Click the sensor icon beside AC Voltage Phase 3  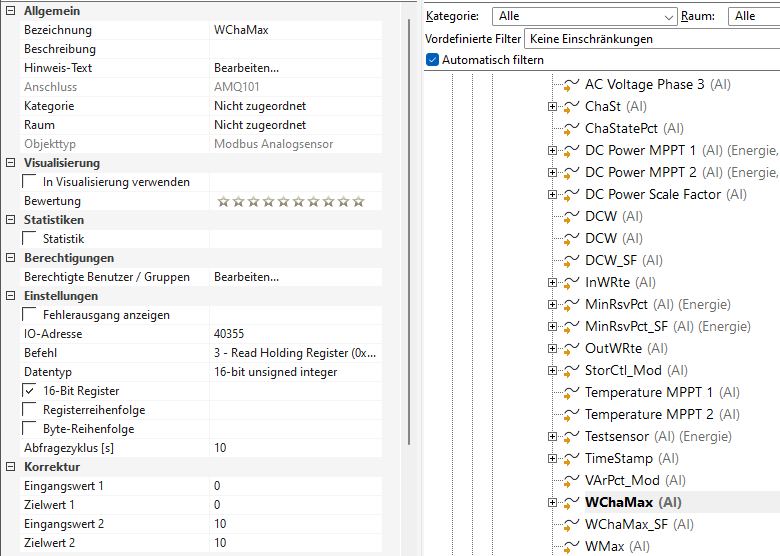tap(572, 85)
